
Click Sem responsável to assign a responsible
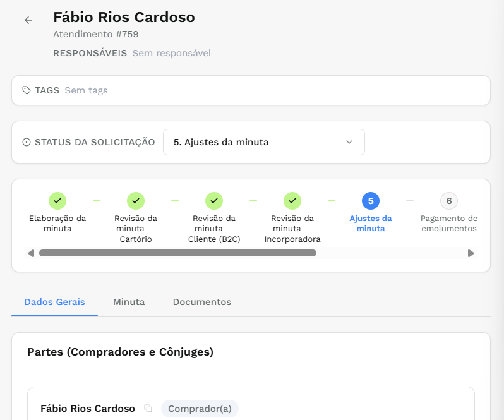click(172, 53)
